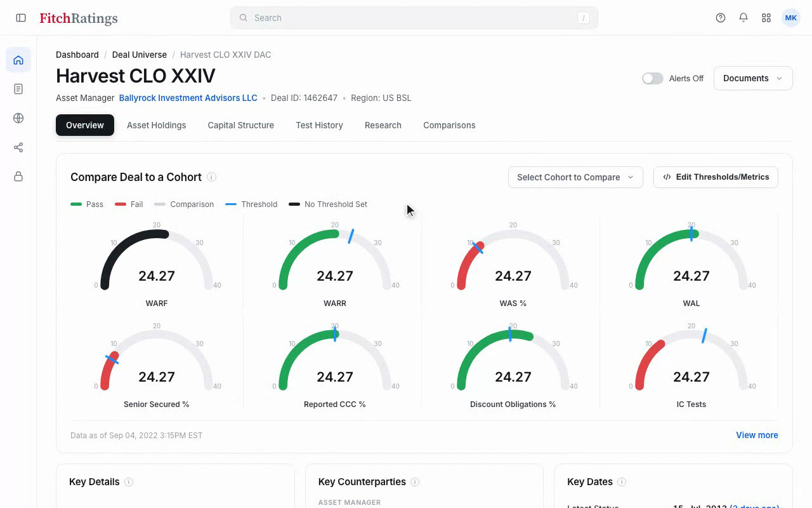The width and height of the screenshot is (812, 508).
Task: Click the FitchRatings logo
Action: click(x=79, y=18)
